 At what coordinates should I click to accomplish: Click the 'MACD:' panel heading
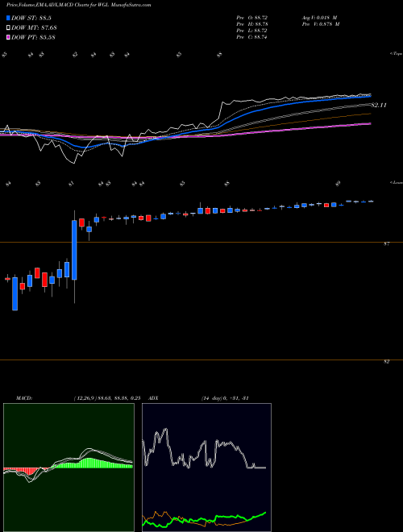coord(24,398)
